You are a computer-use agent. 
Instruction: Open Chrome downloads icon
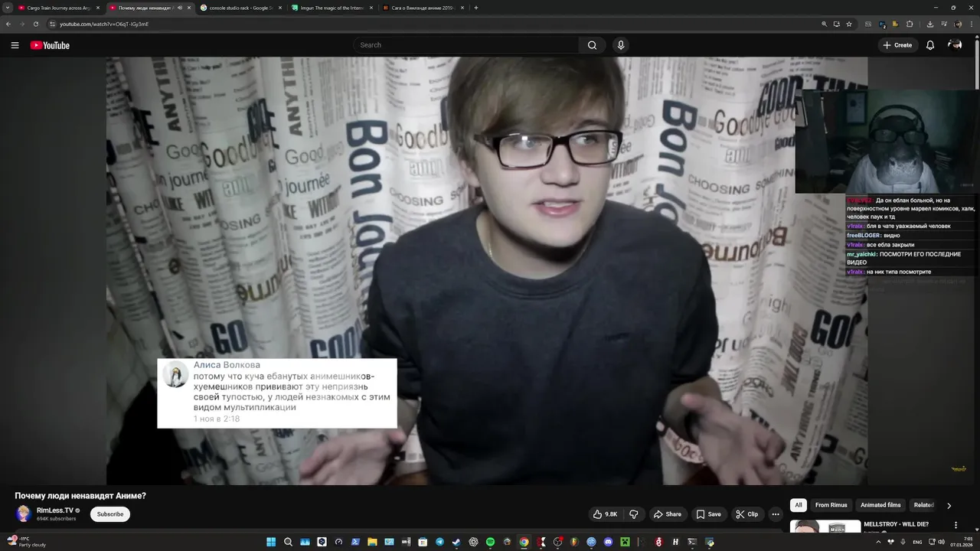930,24
